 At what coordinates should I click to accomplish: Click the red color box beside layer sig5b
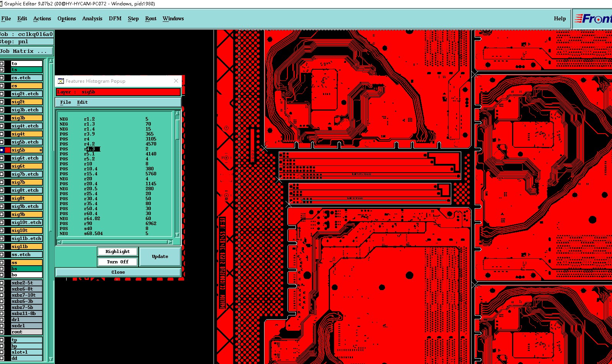(8, 150)
